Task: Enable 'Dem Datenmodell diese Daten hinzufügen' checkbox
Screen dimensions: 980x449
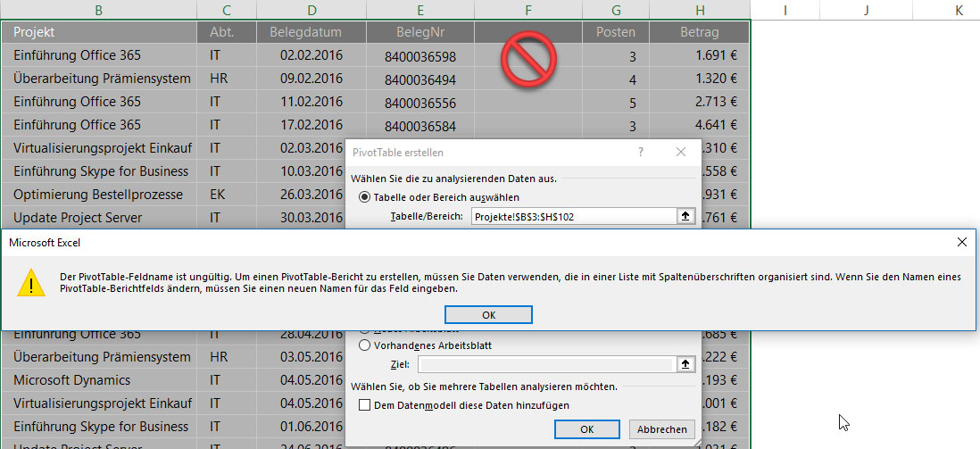Action: [364, 405]
